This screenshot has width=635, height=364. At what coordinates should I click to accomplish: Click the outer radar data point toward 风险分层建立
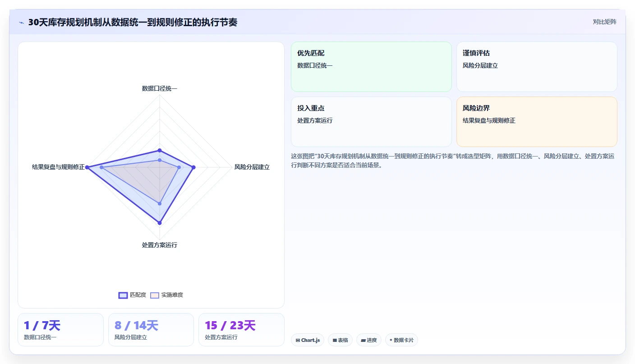193,167
